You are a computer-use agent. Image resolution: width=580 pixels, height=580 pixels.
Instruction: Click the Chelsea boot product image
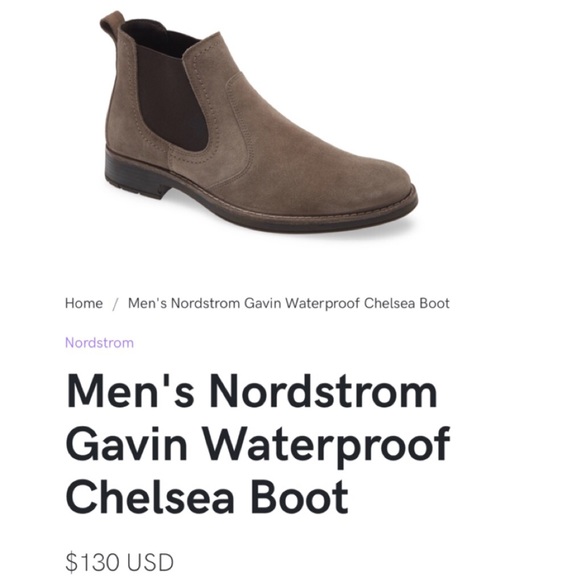[x=258, y=122]
